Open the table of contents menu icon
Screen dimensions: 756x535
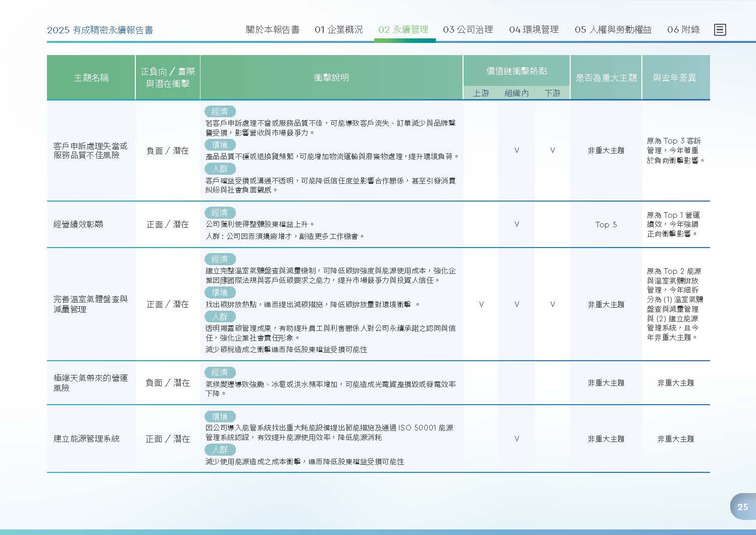pyautogui.click(x=720, y=30)
